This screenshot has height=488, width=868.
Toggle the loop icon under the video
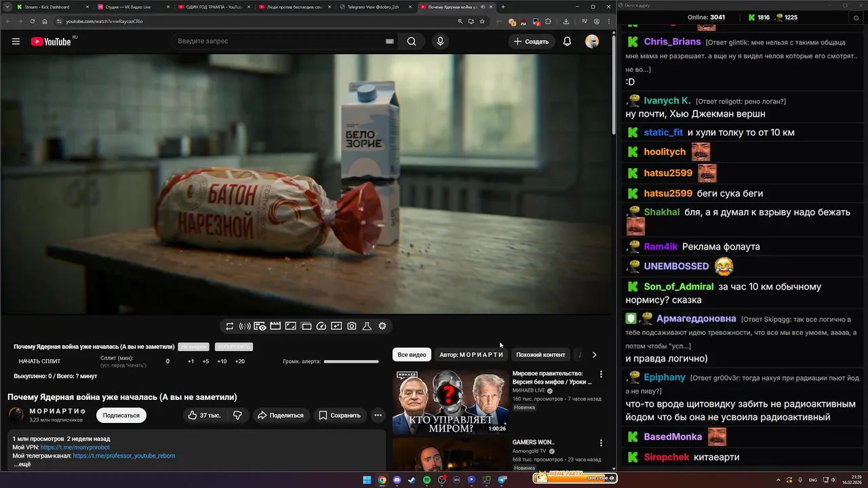point(230,326)
